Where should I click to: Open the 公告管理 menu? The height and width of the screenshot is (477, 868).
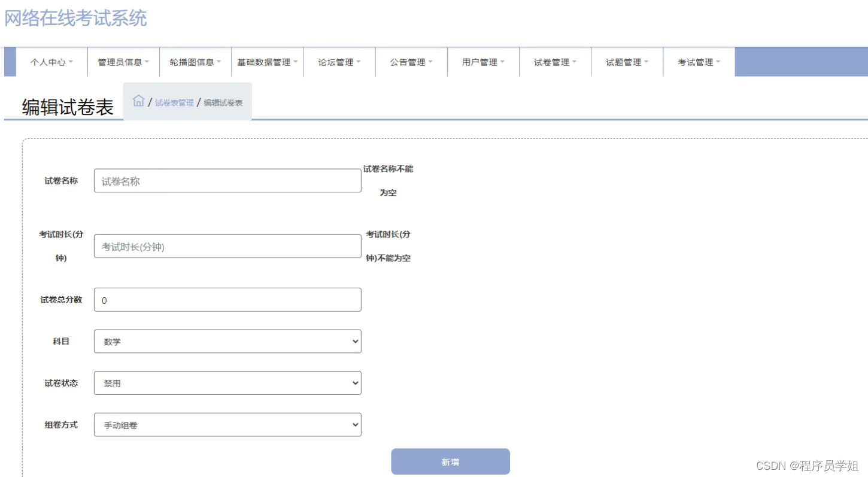point(411,62)
